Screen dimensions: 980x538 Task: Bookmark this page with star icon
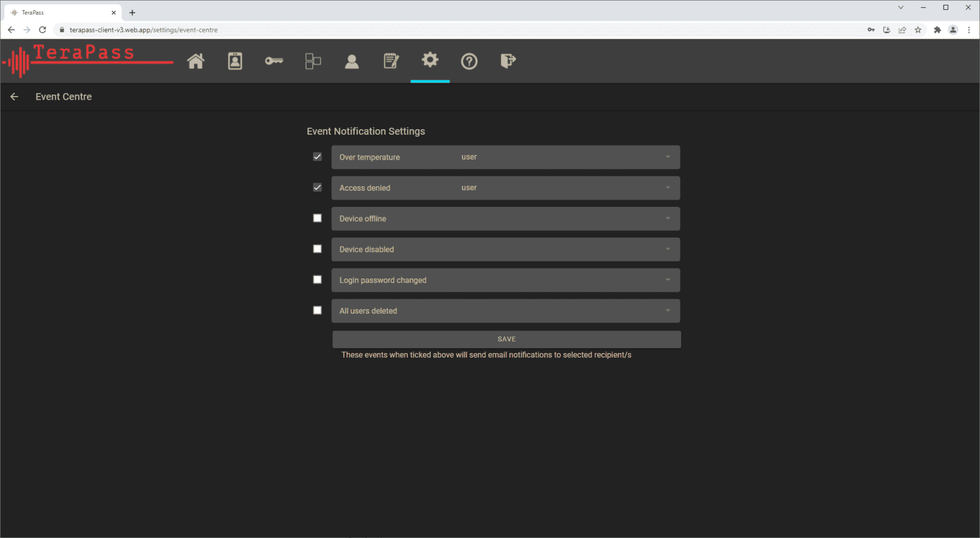pyautogui.click(x=918, y=30)
